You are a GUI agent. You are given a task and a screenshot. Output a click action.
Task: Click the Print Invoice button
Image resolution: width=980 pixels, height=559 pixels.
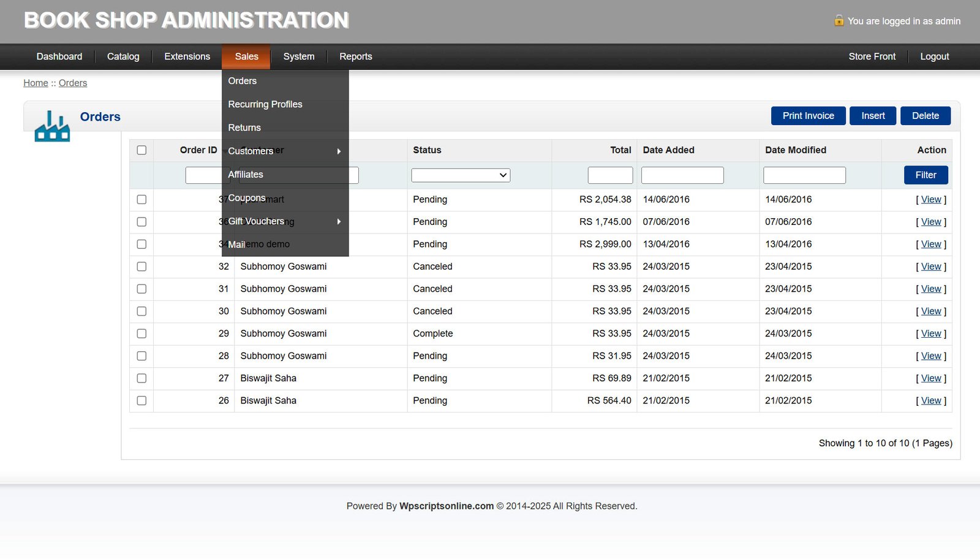[x=809, y=116]
